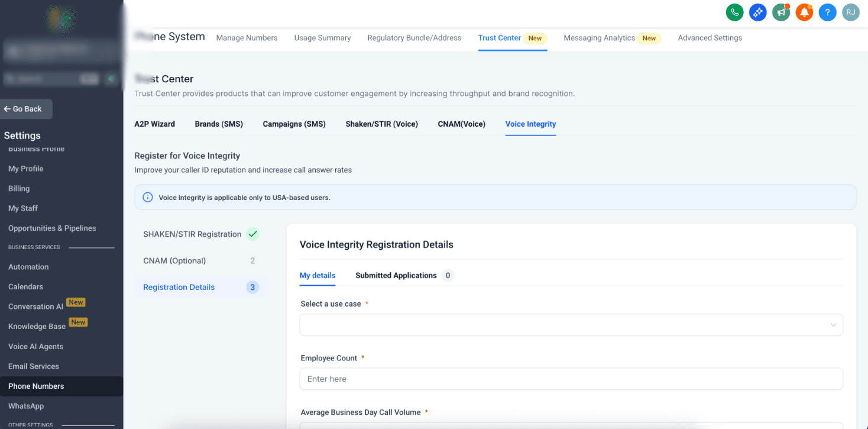The width and height of the screenshot is (868, 429).
Task: Click the New badge beside Messaging Analytics
Action: [x=649, y=38]
